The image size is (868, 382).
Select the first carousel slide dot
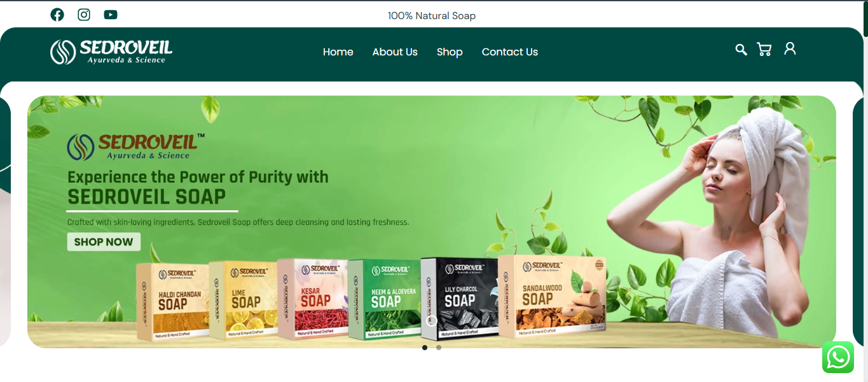pyautogui.click(x=425, y=348)
